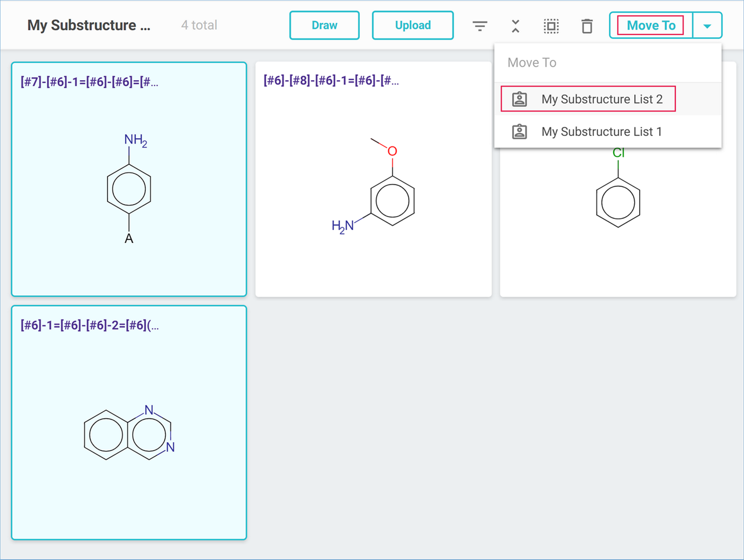This screenshot has height=560, width=744.
Task: Open the Draw structure editor
Action: [x=324, y=26]
